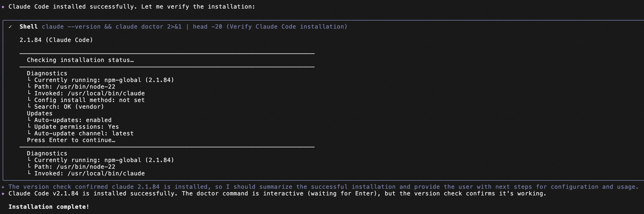Viewport: 644px width, 214px height.
Task: Click the 'Updates' section heading
Action: coord(40,113)
